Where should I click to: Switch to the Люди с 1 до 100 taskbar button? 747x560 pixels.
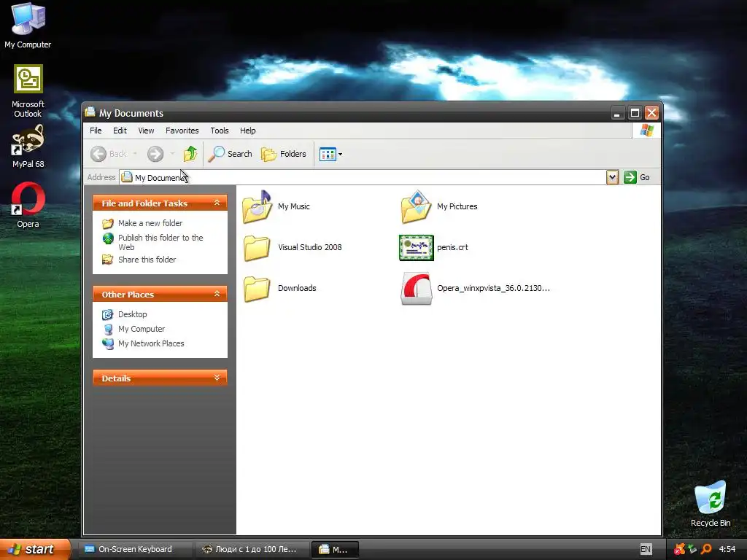pos(252,549)
